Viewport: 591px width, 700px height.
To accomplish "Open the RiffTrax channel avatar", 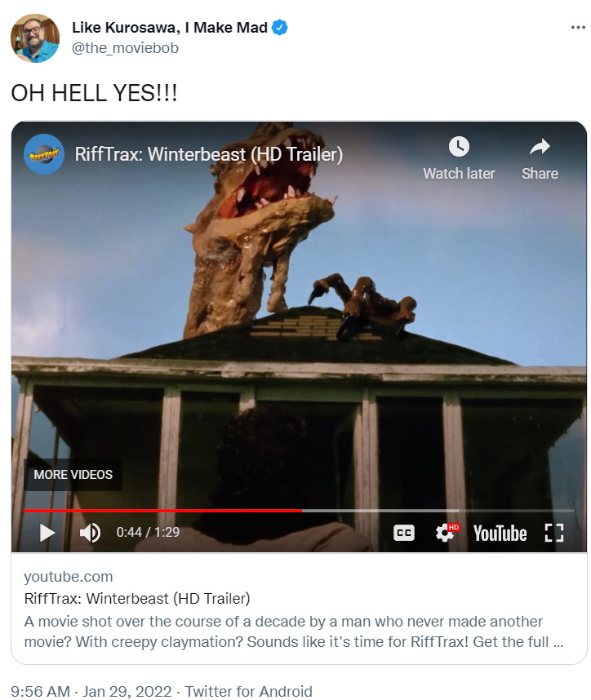I will tap(44, 154).
